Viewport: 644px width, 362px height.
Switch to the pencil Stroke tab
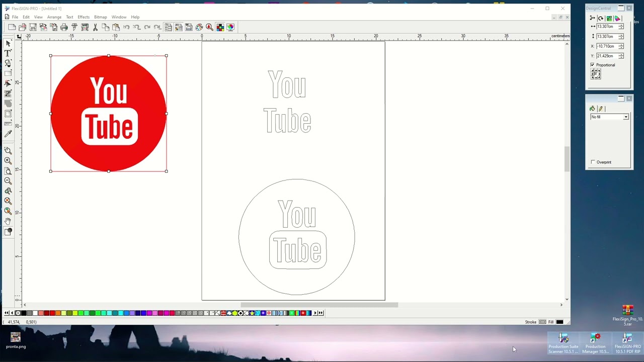coord(600,109)
